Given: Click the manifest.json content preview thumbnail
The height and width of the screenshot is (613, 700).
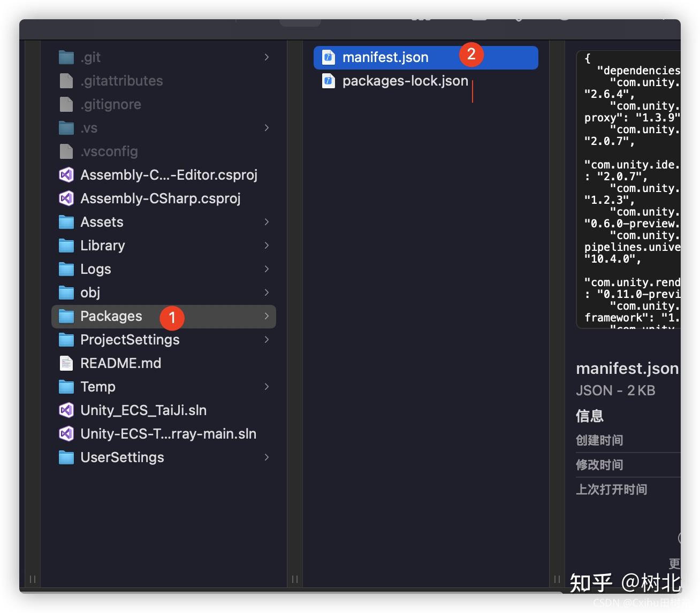Looking at the screenshot, I should point(631,187).
